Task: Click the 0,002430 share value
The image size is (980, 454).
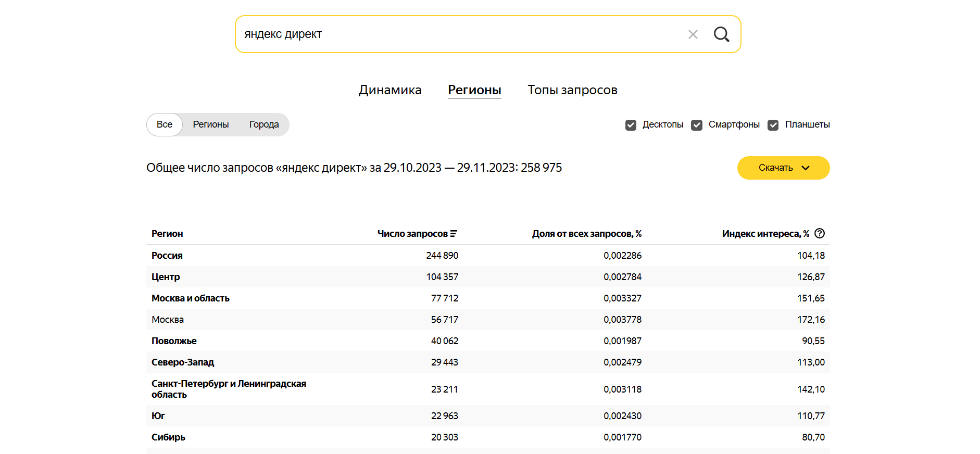Action: click(622, 416)
